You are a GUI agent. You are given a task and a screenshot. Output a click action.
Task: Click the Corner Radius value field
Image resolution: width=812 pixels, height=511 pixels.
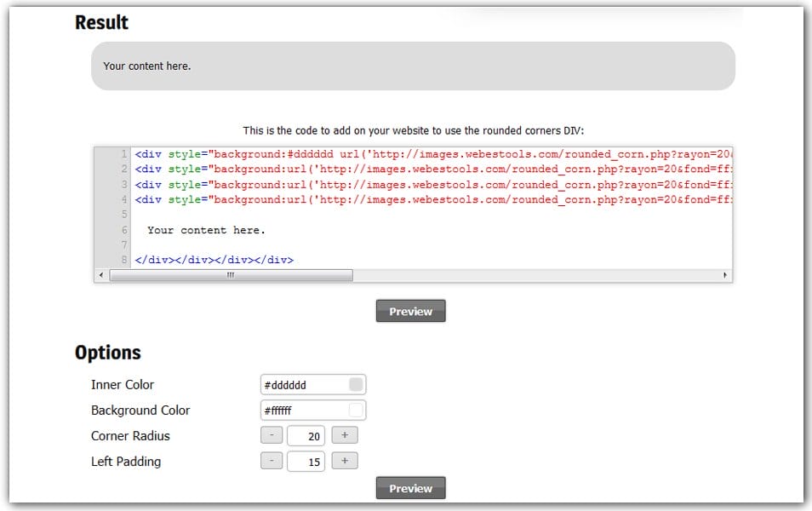click(306, 436)
